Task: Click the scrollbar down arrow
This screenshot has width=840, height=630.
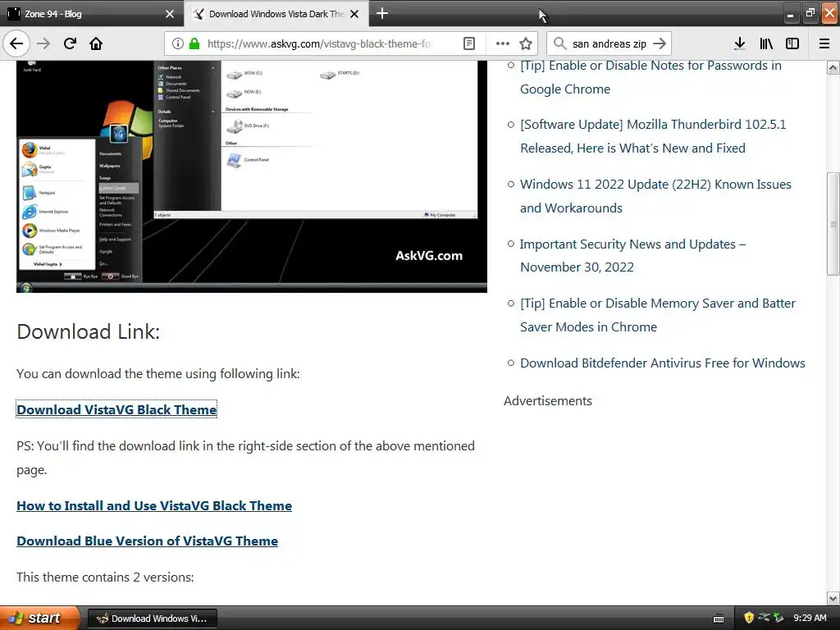Action: [833, 598]
